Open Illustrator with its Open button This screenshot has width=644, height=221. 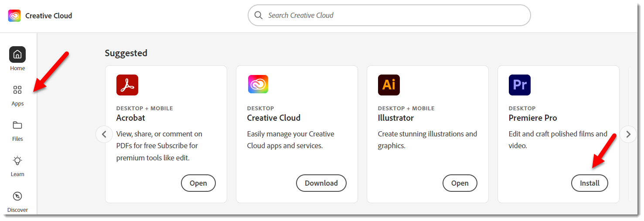click(460, 183)
